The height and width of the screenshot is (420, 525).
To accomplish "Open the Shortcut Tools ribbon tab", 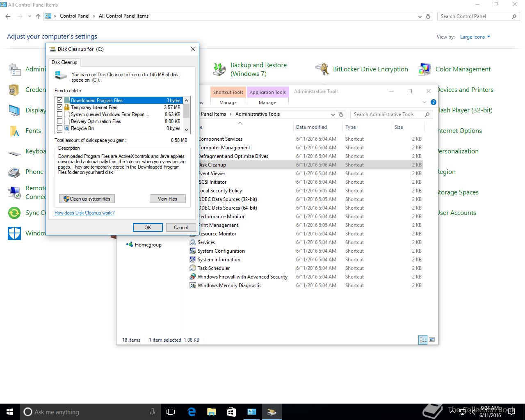I will [228, 92].
